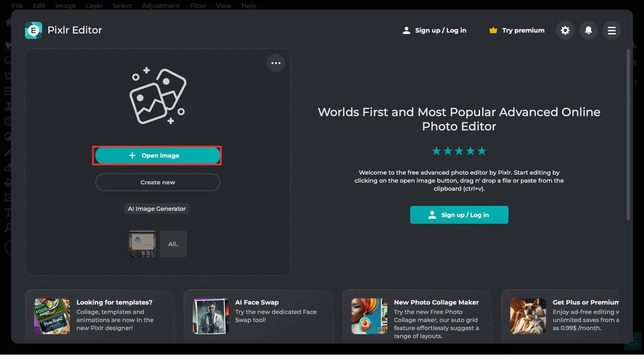Click the header Sign up / Log in text
The width and height of the screenshot is (644, 362).
point(441,30)
